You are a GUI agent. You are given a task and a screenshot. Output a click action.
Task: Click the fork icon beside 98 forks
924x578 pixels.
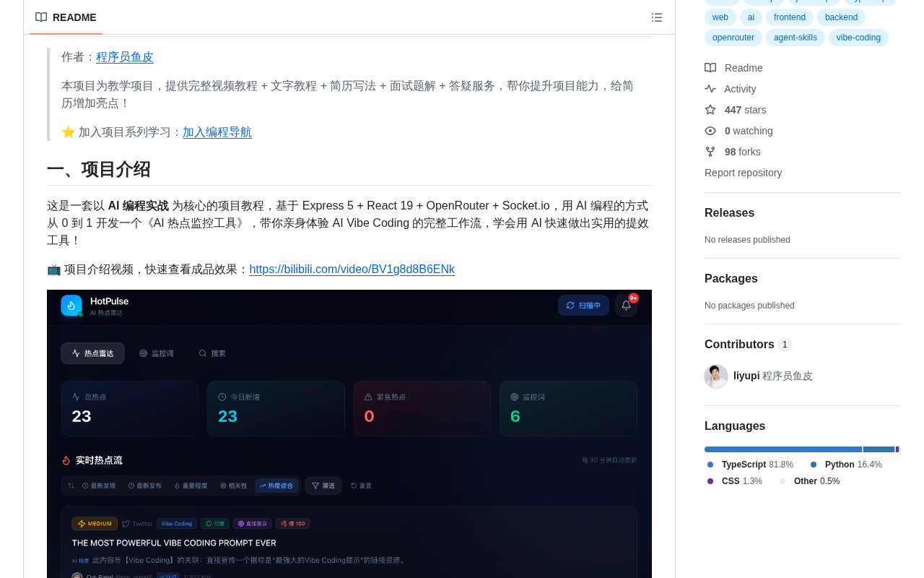[710, 152]
